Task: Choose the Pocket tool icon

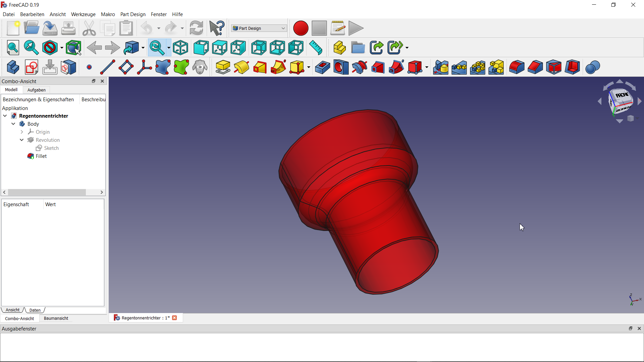Action: coord(322,67)
